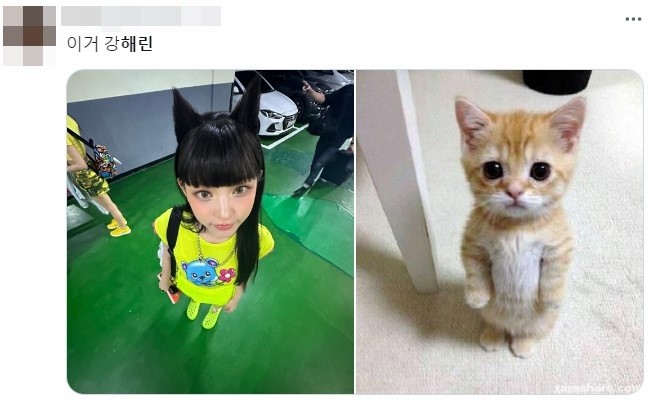Click the blue bear graphic on yellow shirt
The height and width of the screenshot is (408, 661).
200,272
